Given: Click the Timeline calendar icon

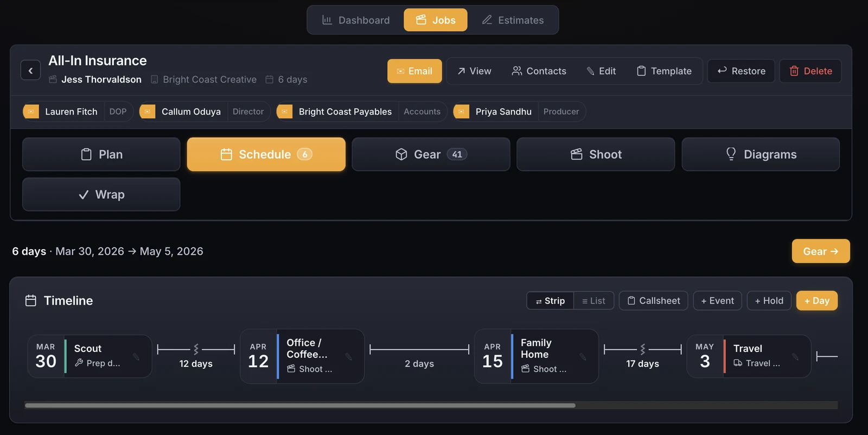Looking at the screenshot, I should [x=31, y=300].
